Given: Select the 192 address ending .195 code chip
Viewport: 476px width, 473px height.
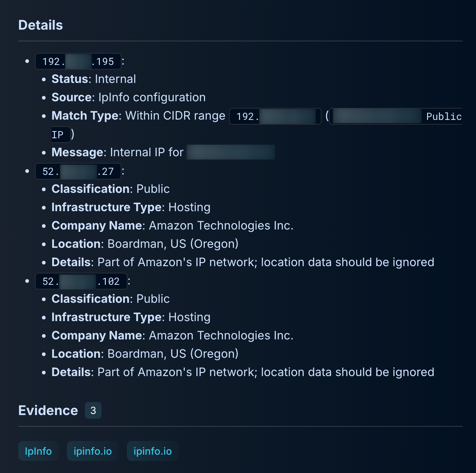Looking at the screenshot, I should [78, 61].
